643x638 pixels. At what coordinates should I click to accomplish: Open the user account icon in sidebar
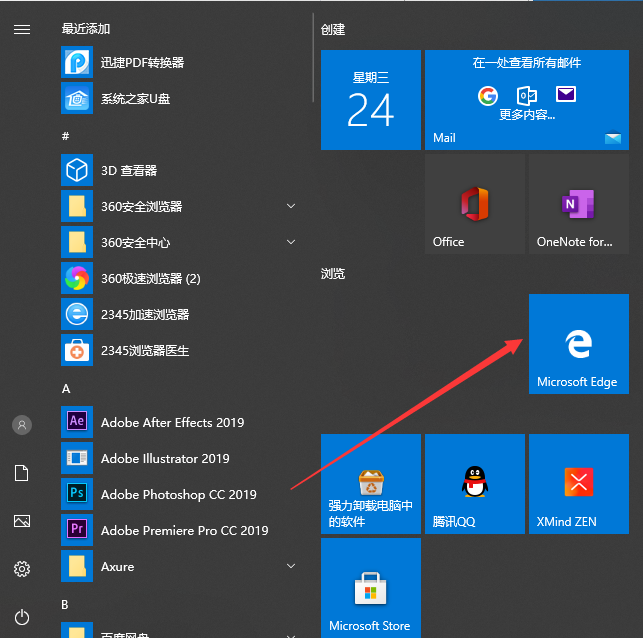[x=22, y=425]
